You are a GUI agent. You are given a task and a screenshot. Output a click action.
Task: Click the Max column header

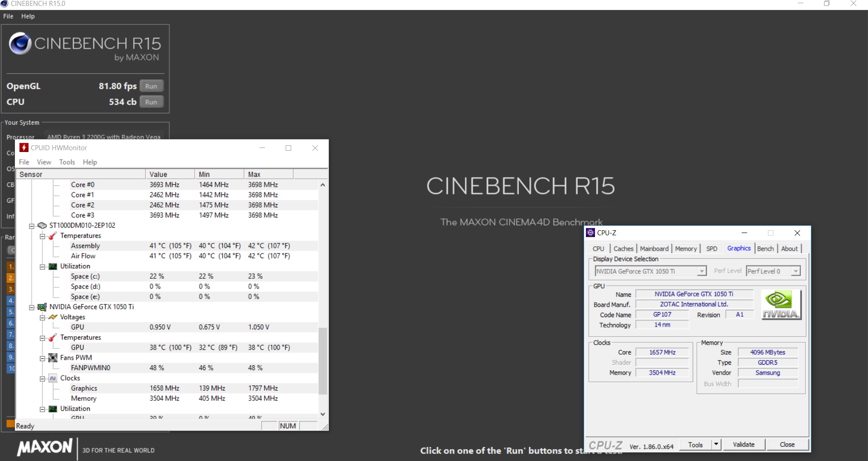coord(269,174)
